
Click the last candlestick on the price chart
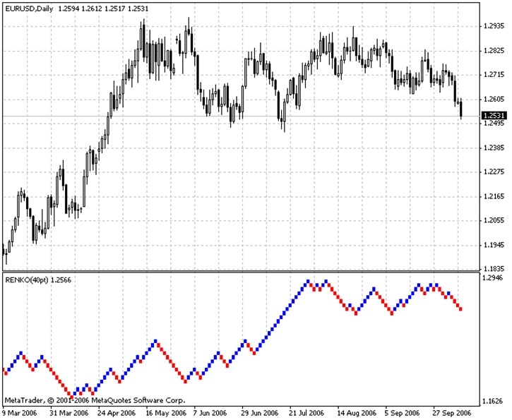[460, 109]
